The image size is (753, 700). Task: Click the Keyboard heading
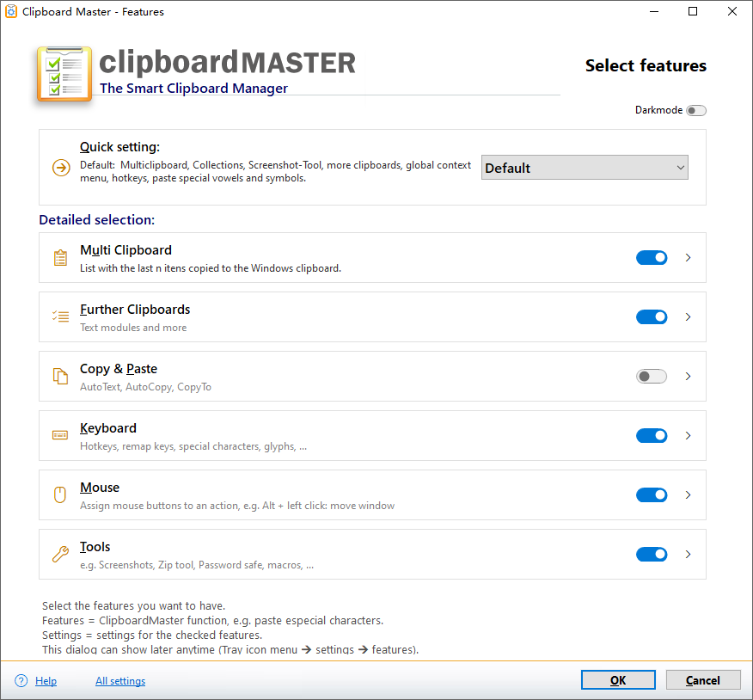pyautogui.click(x=108, y=428)
